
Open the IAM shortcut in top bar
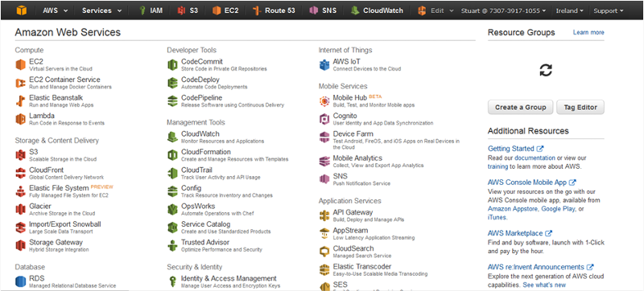click(151, 10)
